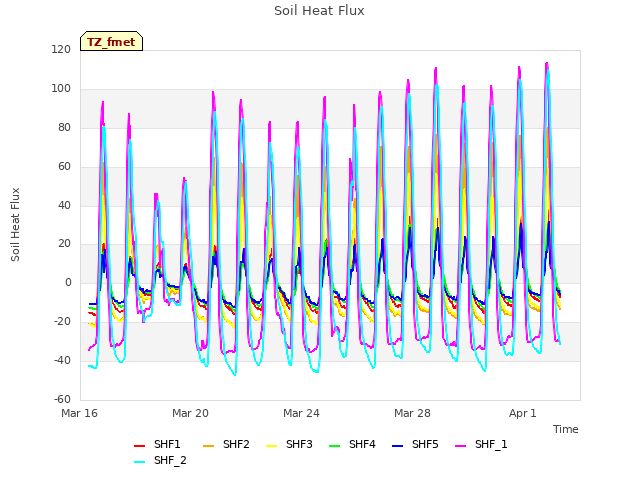This screenshot has width=640, height=480.
Task: Click the Apr 1 x-axis label
Action: click(x=522, y=413)
